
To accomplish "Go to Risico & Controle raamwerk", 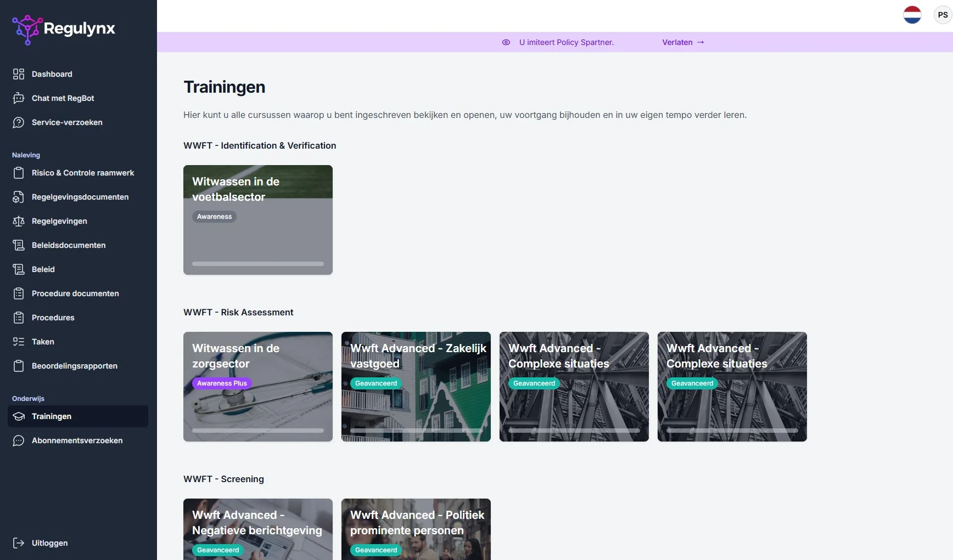I will (x=82, y=173).
